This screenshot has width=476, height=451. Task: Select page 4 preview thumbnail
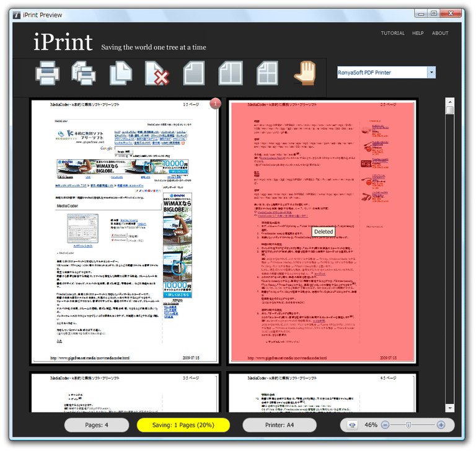coord(322,393)
